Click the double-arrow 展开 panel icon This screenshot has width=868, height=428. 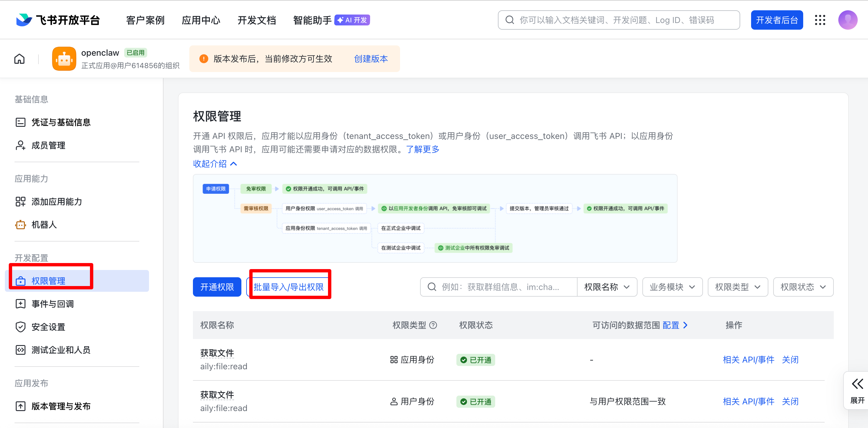[857, 384]
